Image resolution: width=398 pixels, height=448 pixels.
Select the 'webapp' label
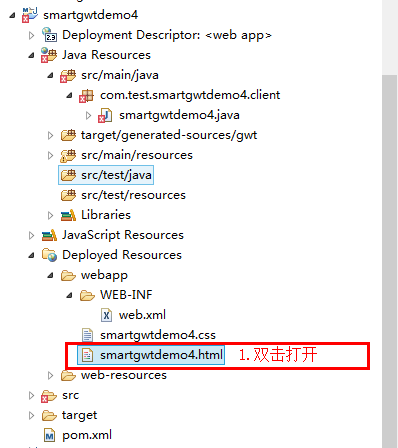104,276
